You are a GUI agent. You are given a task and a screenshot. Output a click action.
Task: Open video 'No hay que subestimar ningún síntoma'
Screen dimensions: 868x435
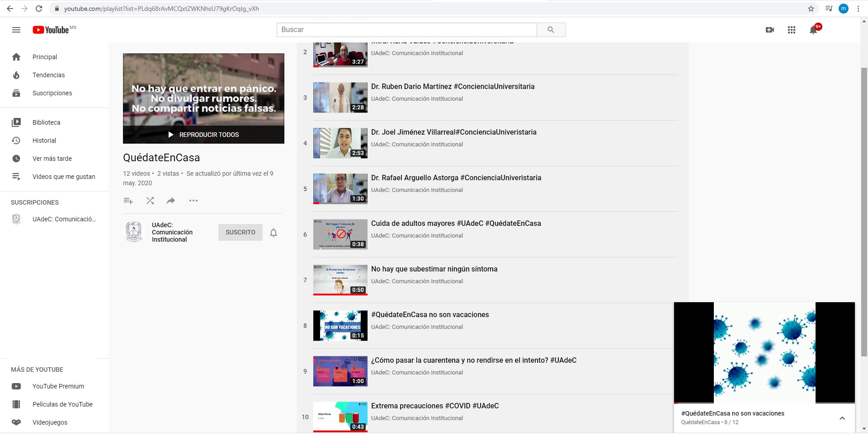coord(434,269)
